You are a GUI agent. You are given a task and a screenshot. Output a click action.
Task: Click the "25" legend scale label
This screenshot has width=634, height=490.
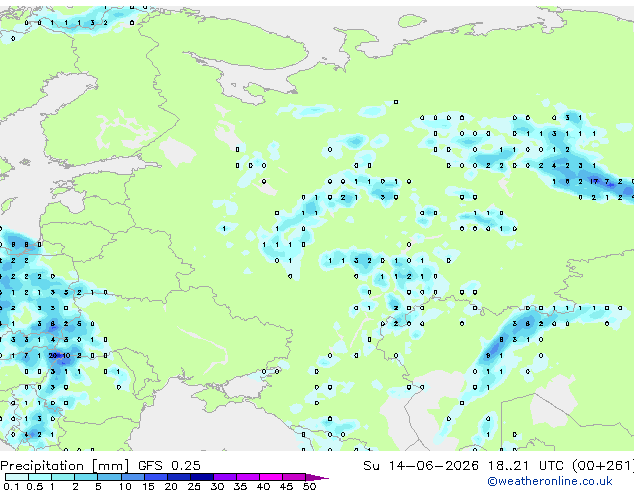pos(194,486)
